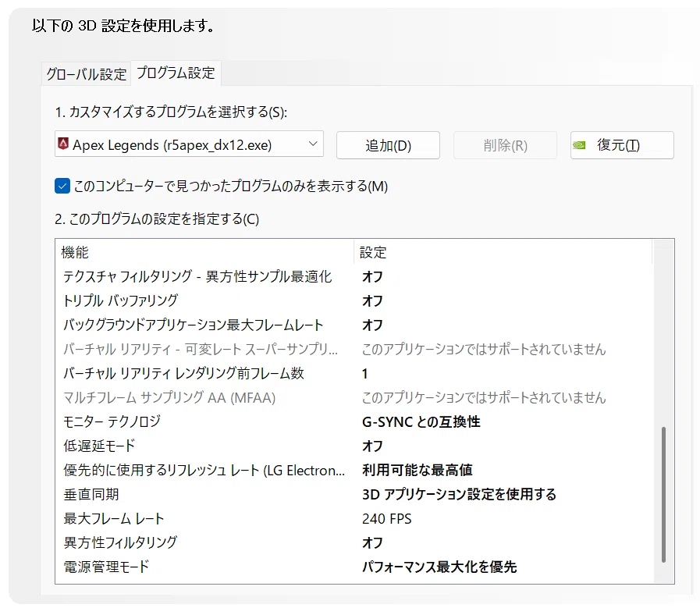Select the 異方性フィルタリング row

pos(355,542)
